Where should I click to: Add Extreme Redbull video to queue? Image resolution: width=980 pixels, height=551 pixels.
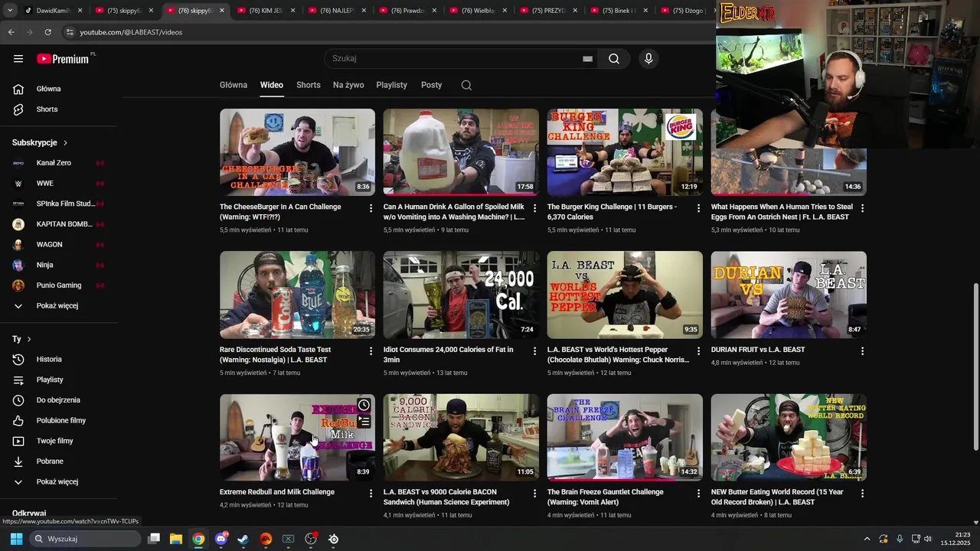364,422
